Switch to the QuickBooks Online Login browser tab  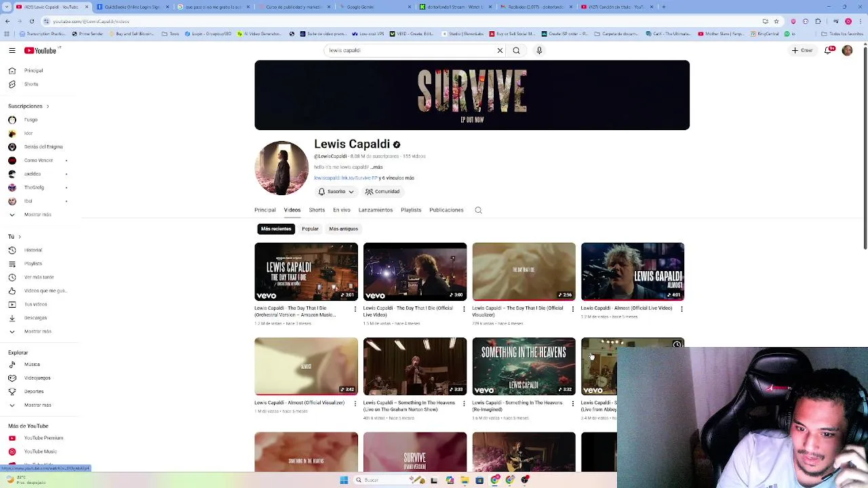click(x=132, y=7)
